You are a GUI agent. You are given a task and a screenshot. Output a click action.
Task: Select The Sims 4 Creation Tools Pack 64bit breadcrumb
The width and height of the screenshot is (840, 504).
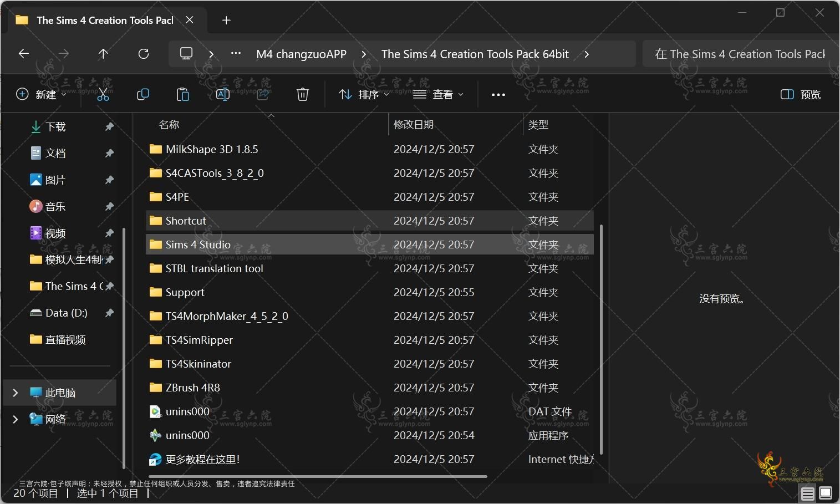coord(475,54)
